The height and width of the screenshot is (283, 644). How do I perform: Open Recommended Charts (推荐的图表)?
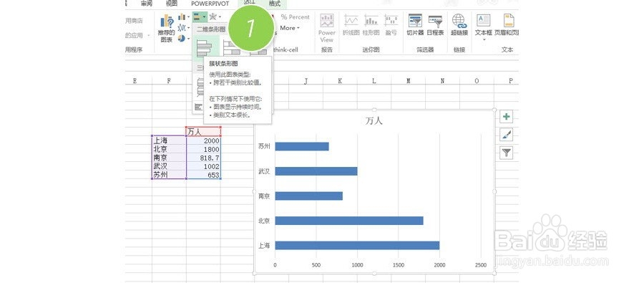[167, 29]
